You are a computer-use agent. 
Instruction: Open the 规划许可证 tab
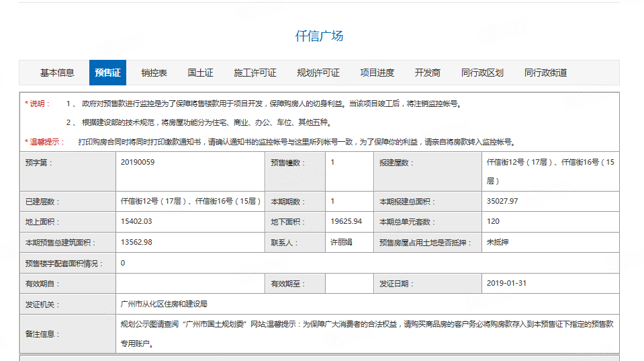click(x=318, y=73)
